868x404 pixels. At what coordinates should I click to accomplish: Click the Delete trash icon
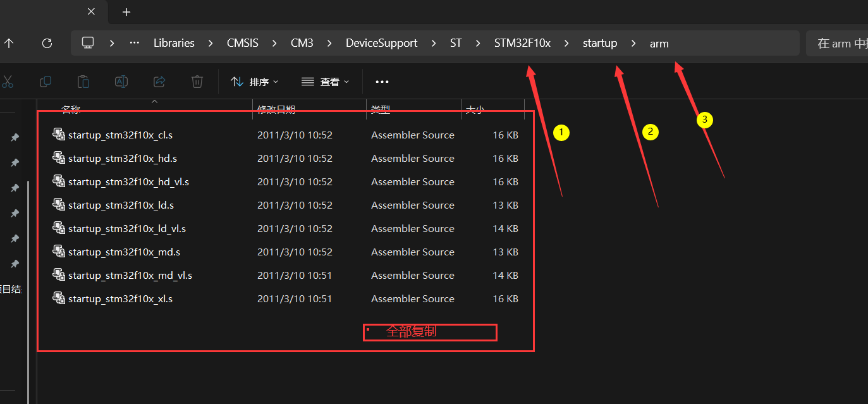tap(197, 82)
